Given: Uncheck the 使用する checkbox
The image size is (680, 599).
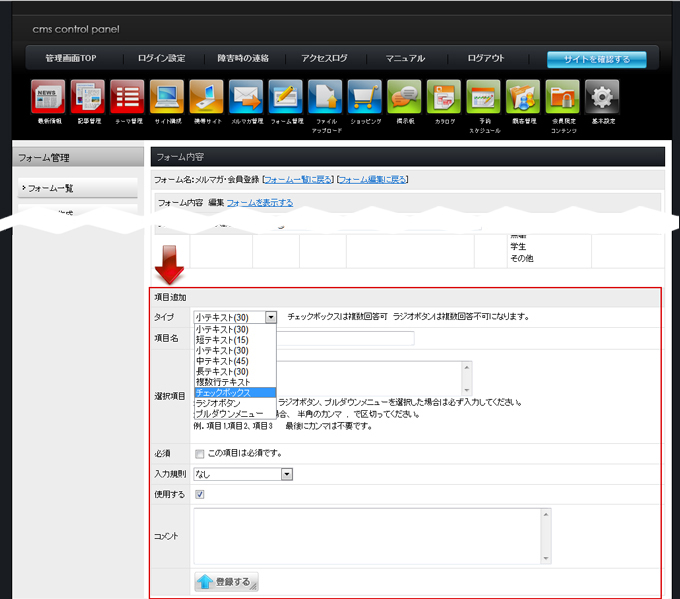Looking at the screenshot, I should (200, 494).
